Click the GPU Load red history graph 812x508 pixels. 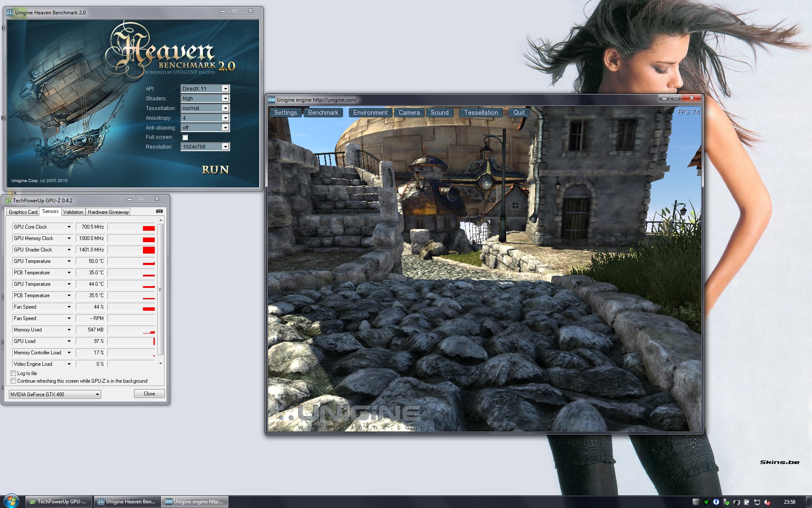[131, 341]
